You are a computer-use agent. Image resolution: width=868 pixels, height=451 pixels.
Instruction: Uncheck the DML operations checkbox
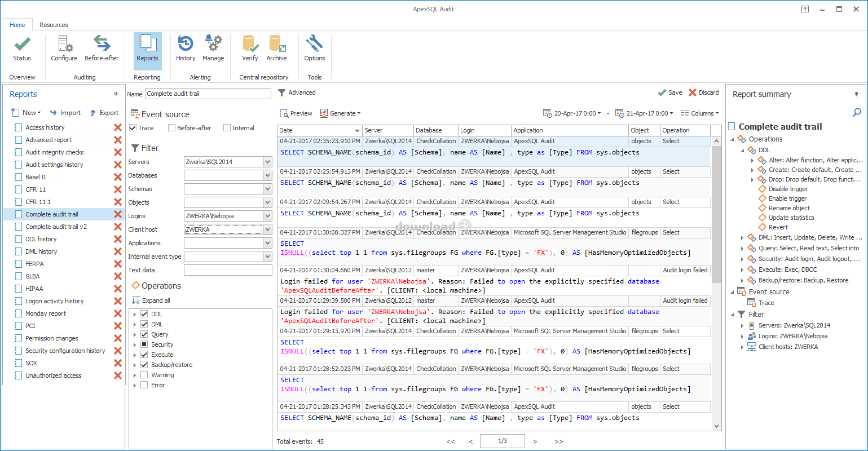[144, 324]
